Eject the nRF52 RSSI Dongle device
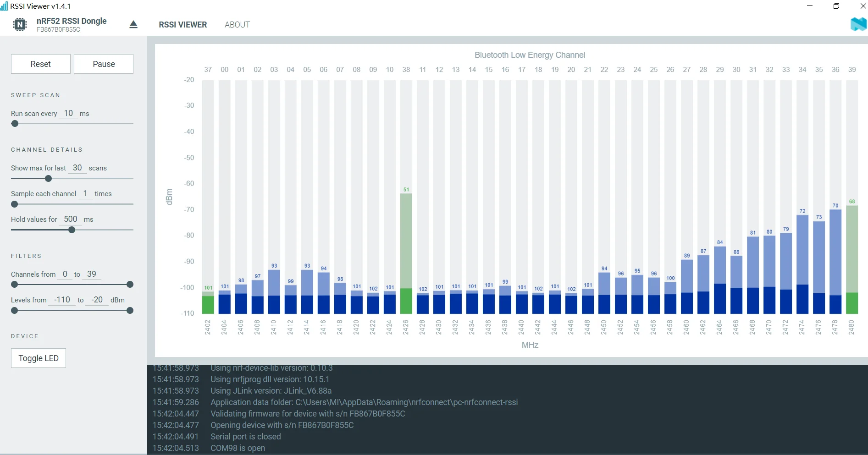The height and width of the screenshot is (455, 868). point(133,24)
